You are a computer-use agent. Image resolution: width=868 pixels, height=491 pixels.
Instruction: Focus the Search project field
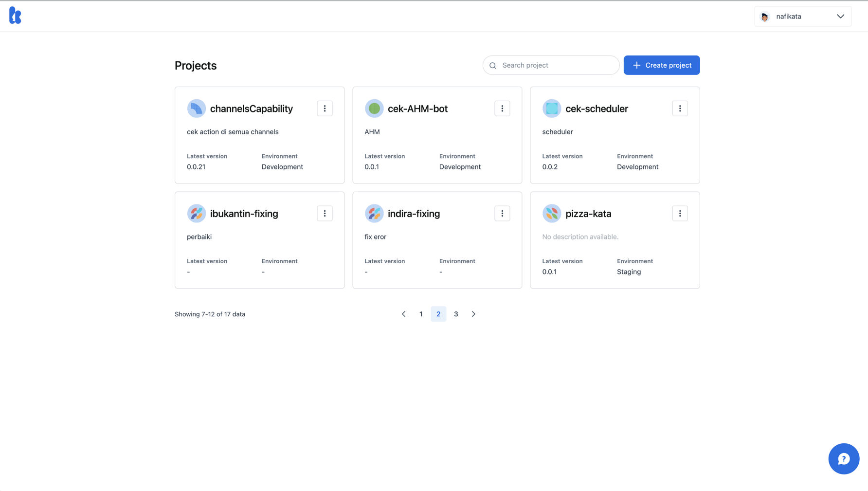coord(551,65)
